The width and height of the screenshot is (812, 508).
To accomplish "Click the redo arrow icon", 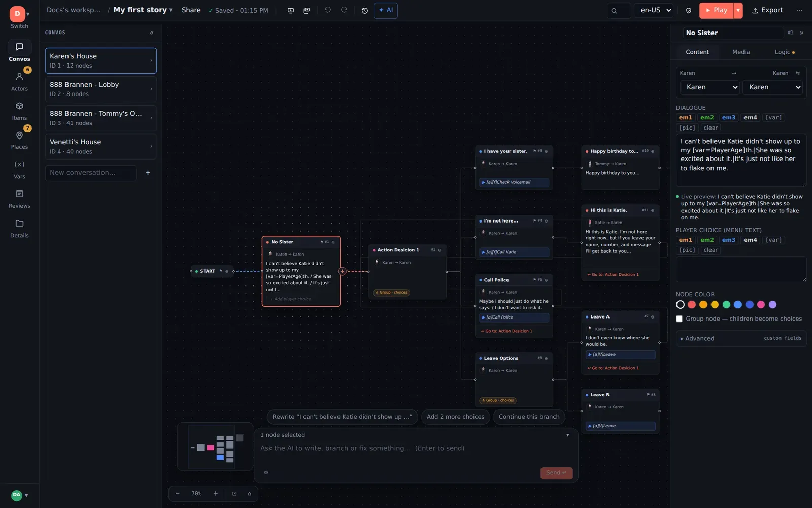I will (x=344, y=10).
